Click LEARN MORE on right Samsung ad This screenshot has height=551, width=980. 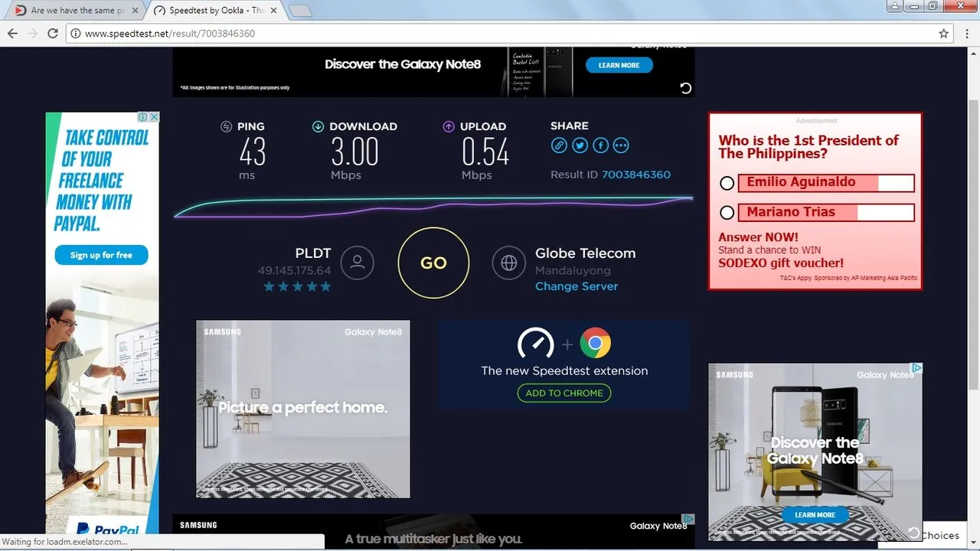[815, 515]
